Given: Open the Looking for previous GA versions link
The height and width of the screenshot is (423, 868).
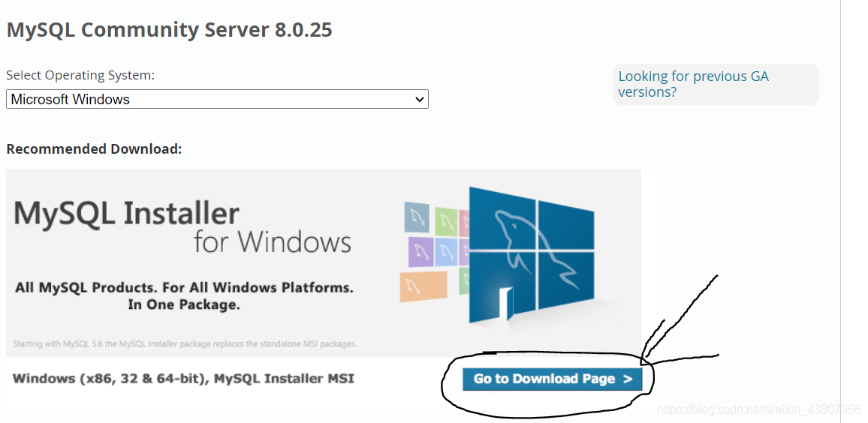Looking at the screenshot, I should [693, 84].
